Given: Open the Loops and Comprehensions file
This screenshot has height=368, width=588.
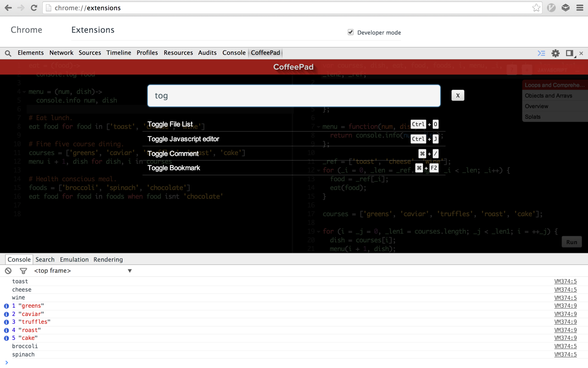Looking at the screenshot, I should tap(555, 85).
